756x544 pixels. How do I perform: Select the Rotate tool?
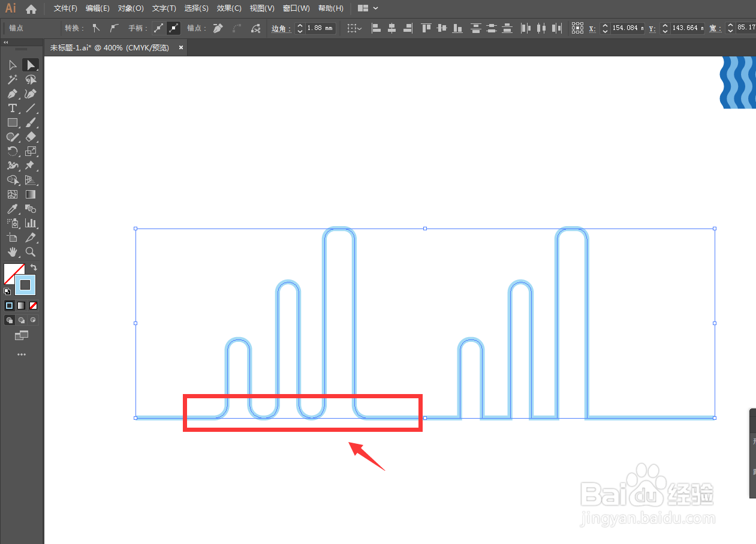13,151
